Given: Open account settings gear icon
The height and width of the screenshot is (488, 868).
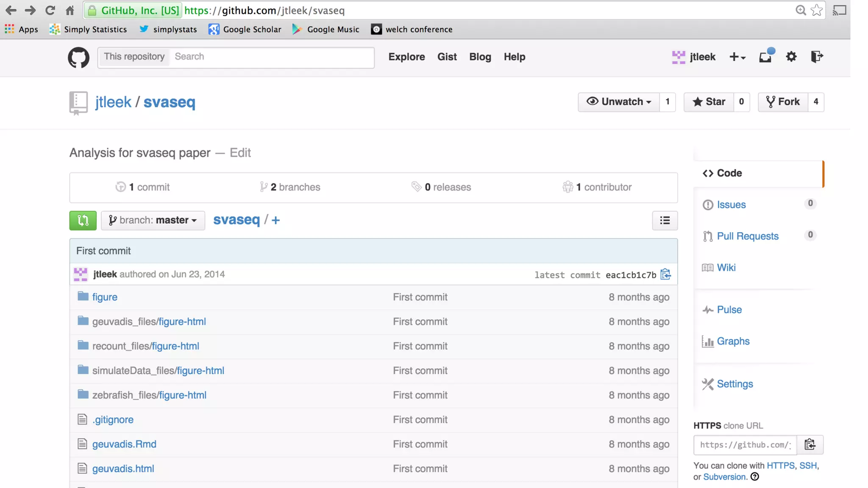Looking at the screenshot, I should tap(791, 57).
